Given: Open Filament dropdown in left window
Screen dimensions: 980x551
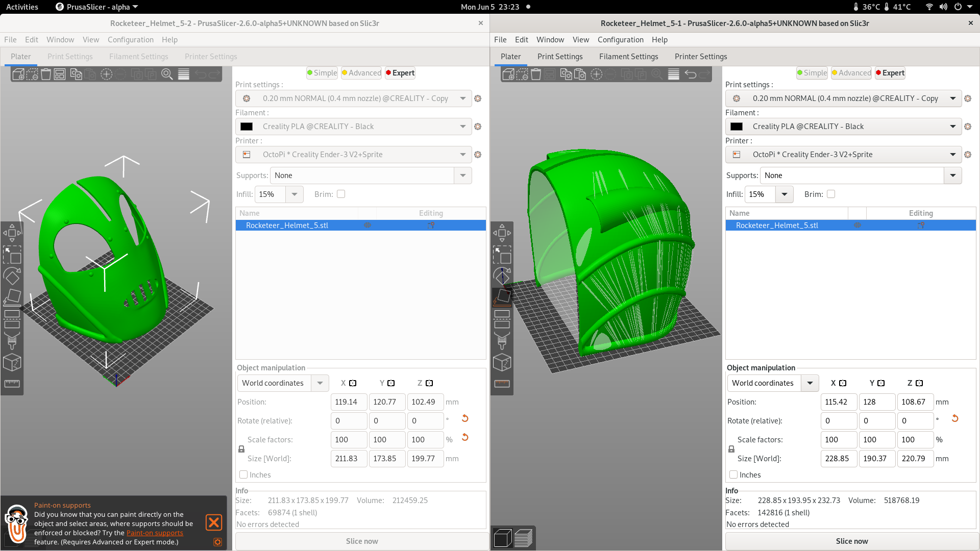Looking at the screenshot, I should point(353,127).
